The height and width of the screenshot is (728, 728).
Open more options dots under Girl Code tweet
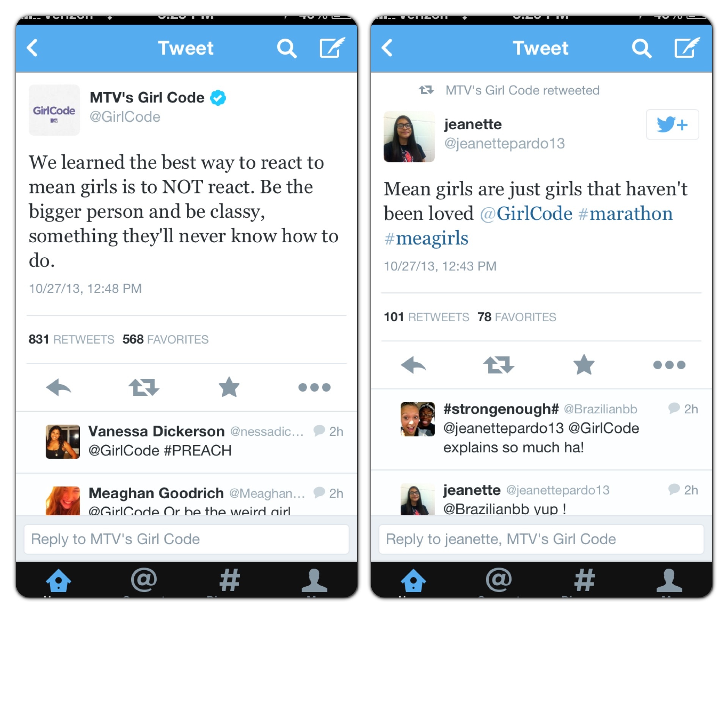(314, 387)
